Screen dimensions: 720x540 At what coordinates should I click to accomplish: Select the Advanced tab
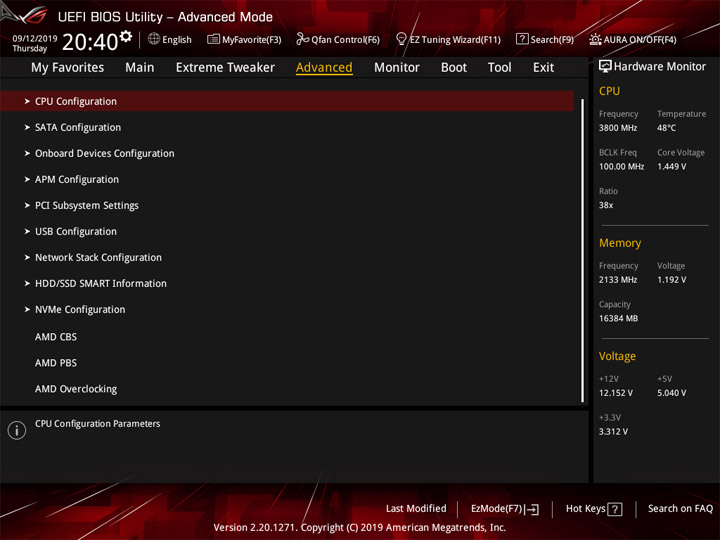coord(324,68)
